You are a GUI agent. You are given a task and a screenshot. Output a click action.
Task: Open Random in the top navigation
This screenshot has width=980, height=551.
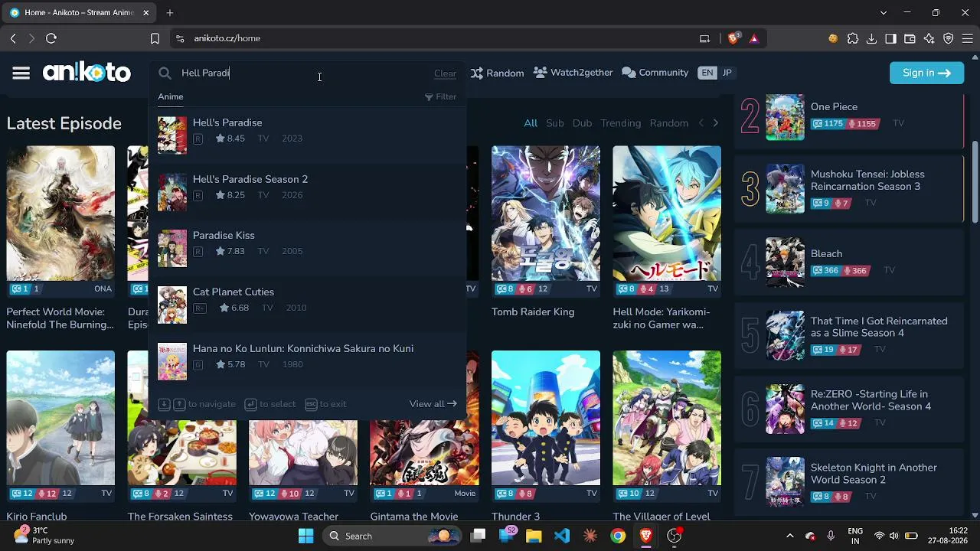[x=497, y=73]
